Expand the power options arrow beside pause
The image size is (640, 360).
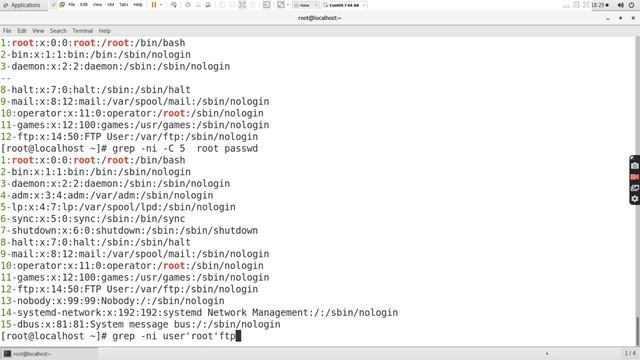tap(161, 5)
